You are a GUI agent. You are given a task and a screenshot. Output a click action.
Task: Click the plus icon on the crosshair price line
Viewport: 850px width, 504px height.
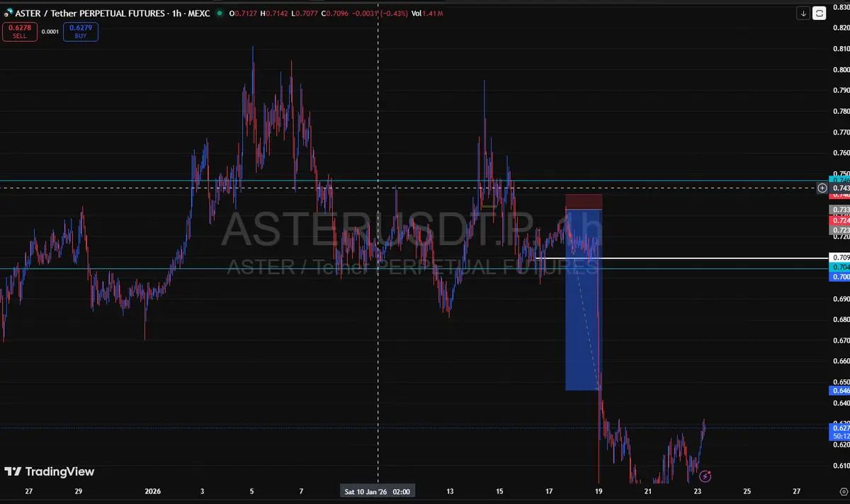(822, 188)
